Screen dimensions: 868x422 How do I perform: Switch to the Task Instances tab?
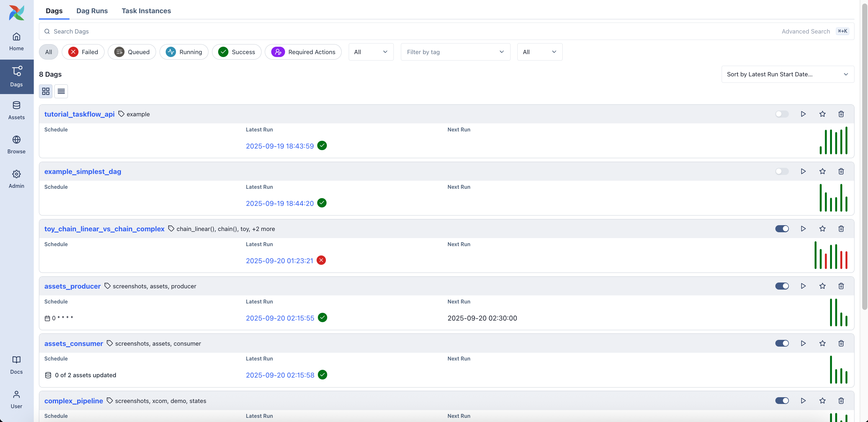pyautogui.click(x=146, y=11)
